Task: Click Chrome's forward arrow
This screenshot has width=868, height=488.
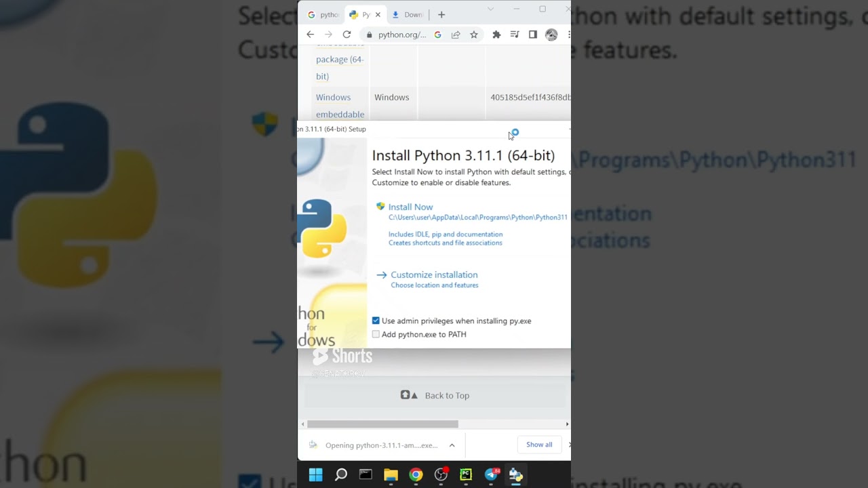Action: coord(328,35)
